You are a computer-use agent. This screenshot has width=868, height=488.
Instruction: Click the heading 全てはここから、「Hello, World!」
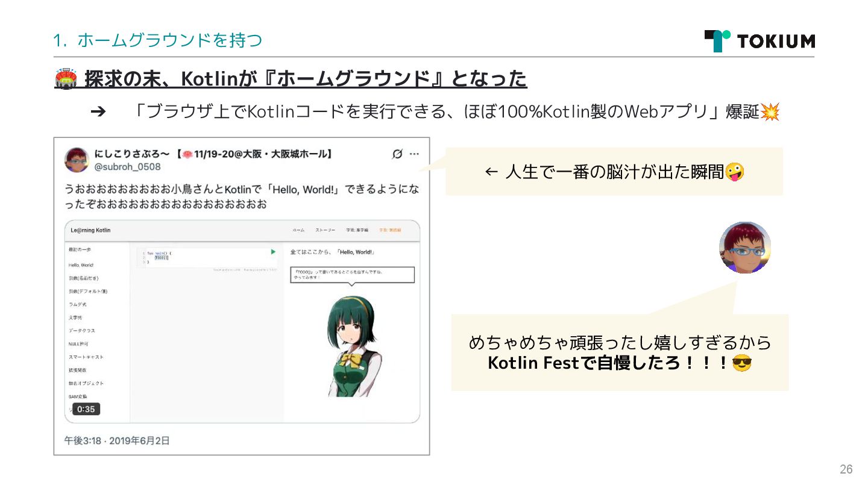(x=332, y=252)
